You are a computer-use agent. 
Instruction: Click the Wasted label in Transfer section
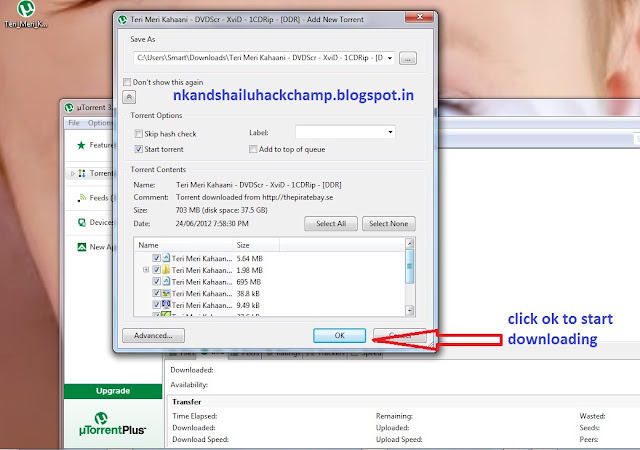click(x=592, y=416)
